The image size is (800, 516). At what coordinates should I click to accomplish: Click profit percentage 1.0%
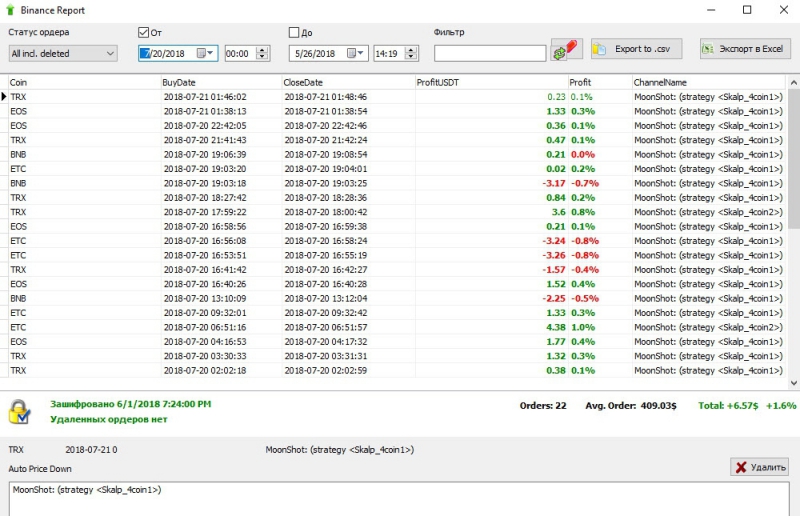point(583,327)
